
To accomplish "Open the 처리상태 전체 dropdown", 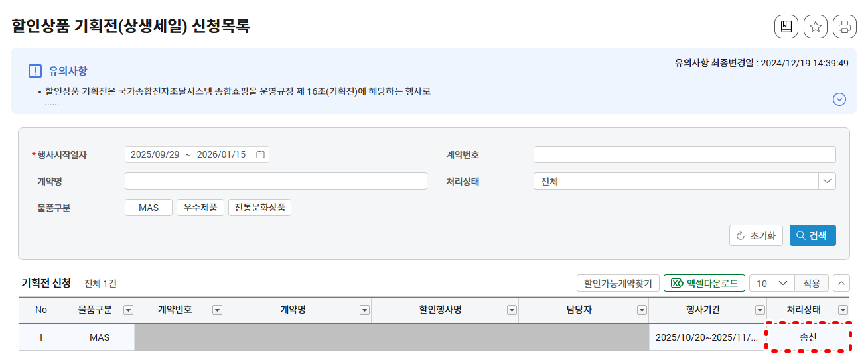I will tap(685, 181).
